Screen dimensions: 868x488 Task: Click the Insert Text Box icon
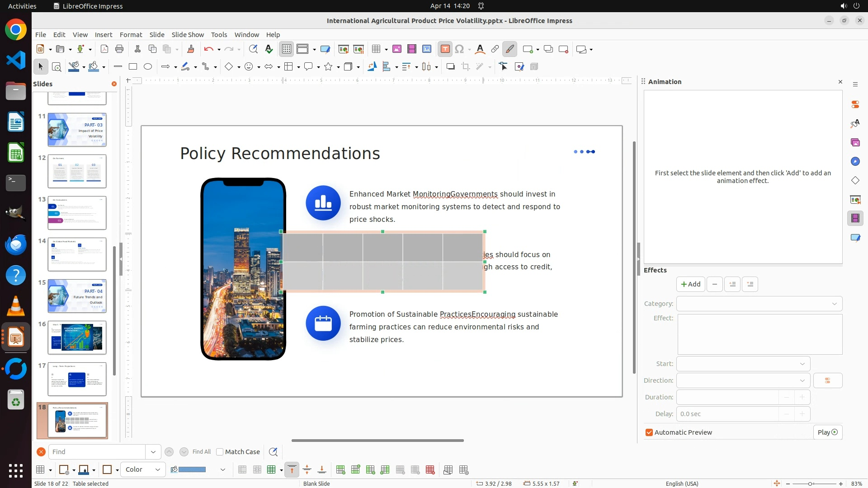(445, 49)
